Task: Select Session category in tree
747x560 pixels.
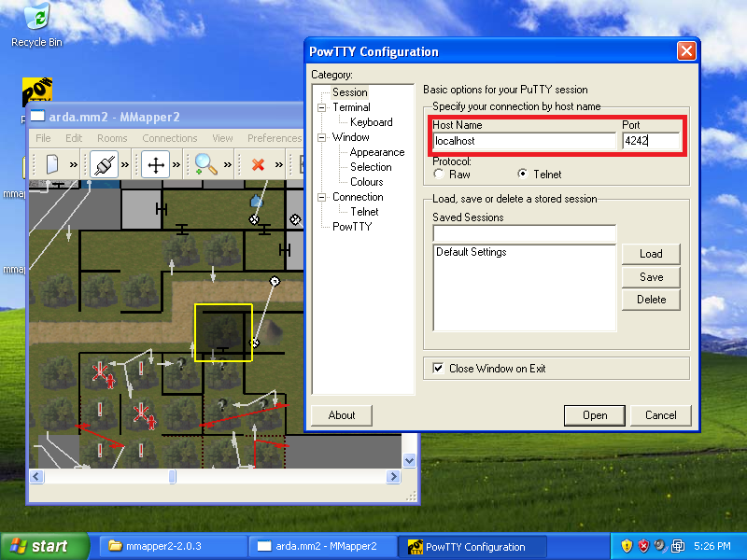Action: [x=349, y=92]
